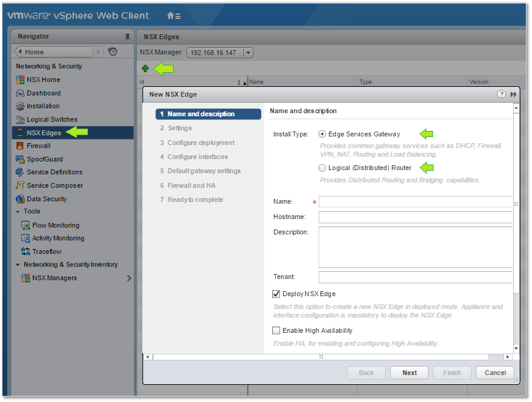
Task: Open the NSX Manager IP dropdown
Action: 248,53
